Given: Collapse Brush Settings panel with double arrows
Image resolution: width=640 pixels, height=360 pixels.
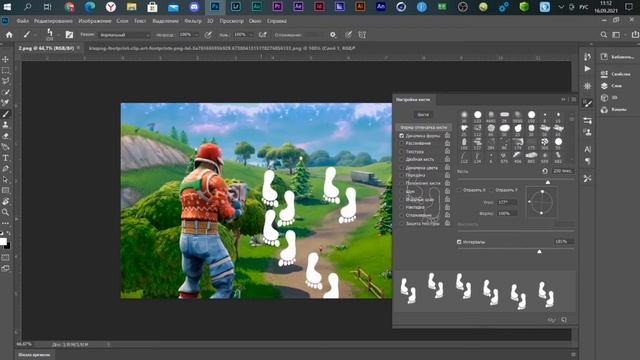Looking at the screenshot, I should pyautogui.click(x=564, y=99).
